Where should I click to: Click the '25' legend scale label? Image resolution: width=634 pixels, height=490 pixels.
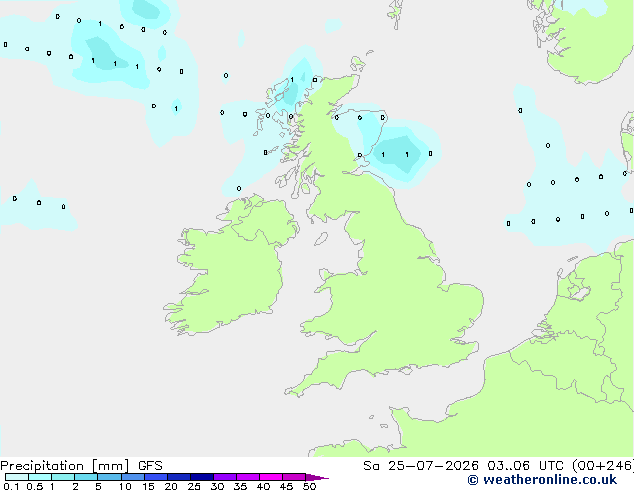click(194, 486)
